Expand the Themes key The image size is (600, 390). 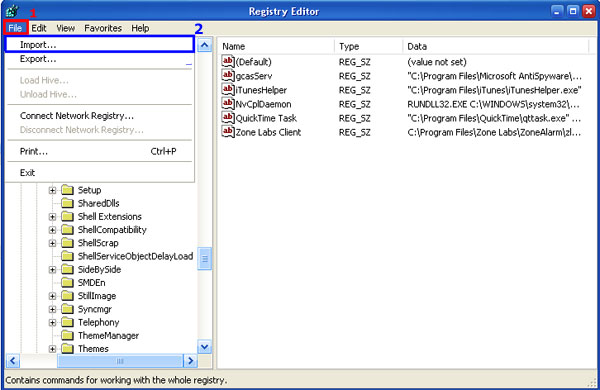(x=52, y=349)
